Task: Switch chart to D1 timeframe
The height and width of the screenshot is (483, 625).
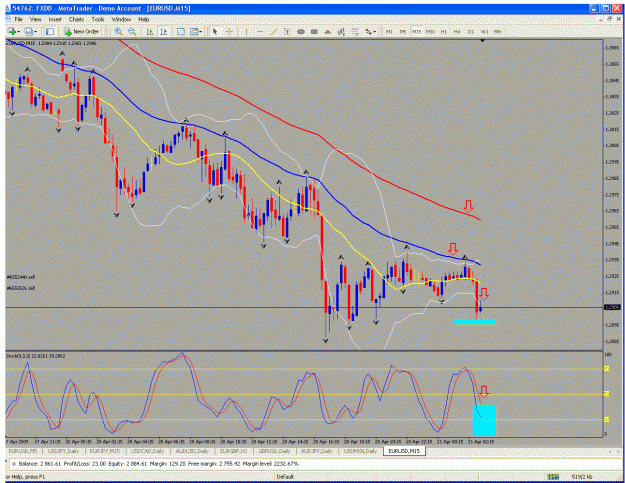Action: click(x=471, y=31)
